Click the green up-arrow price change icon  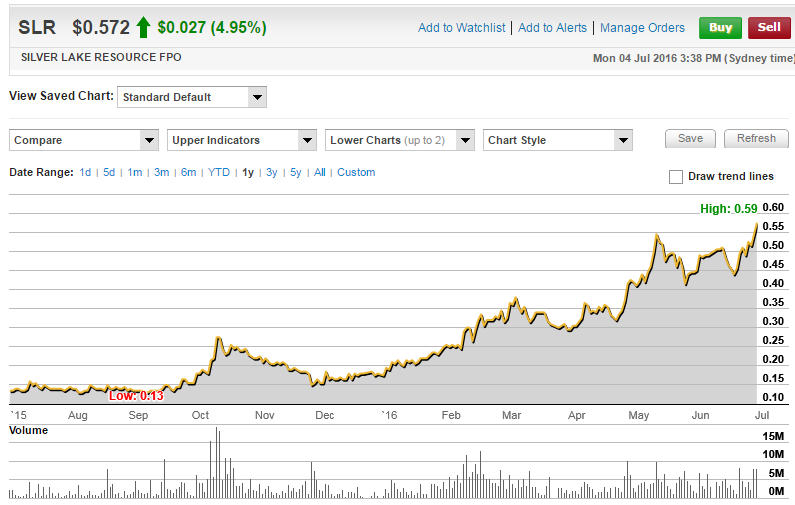[x=144, y=27]
